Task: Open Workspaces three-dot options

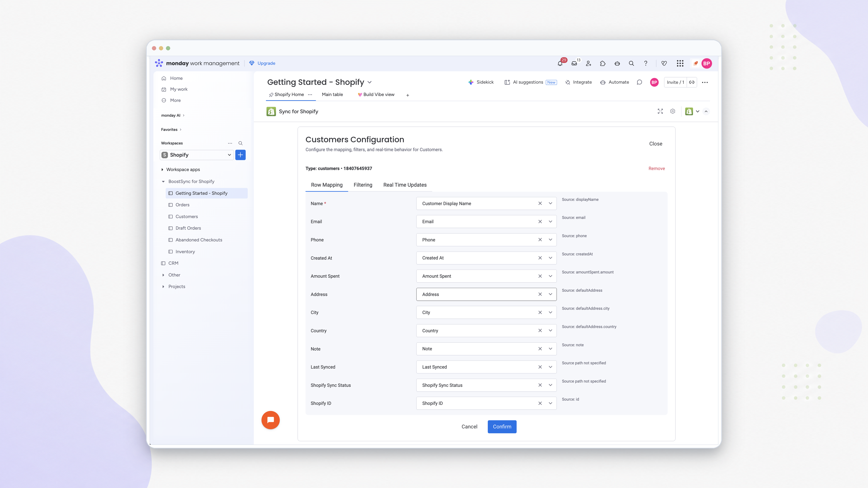Action: (x=230, y=143)
